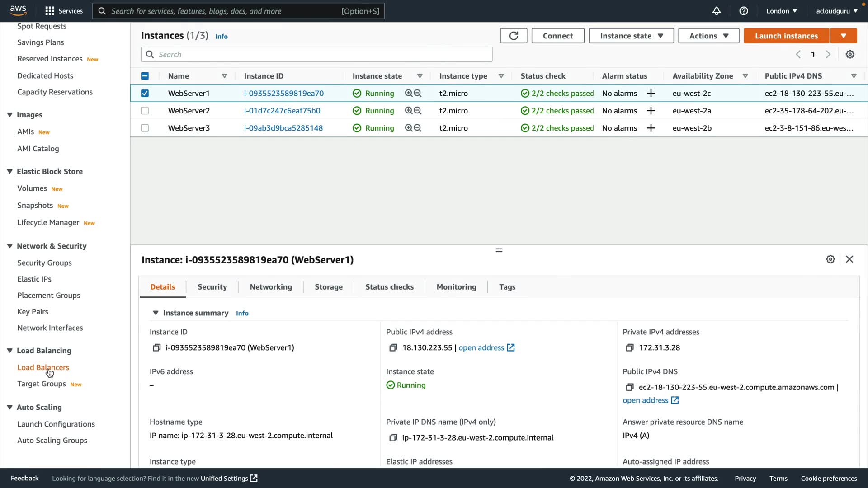Click zoom-in icon next to WebServer3 state

pyautogui.click(x=409, y=128)
